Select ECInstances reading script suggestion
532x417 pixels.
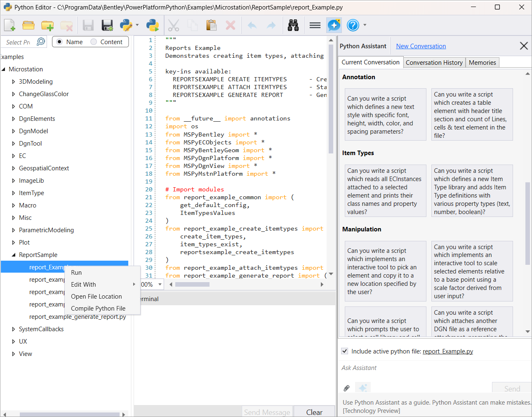(385, 191)
